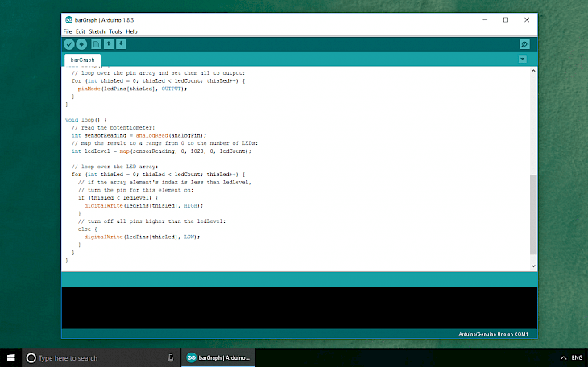The width and height of the screenshot is (588, 367).
Task: Click the '// read the potentiometer:' comment
Action: tap(113, 127)
